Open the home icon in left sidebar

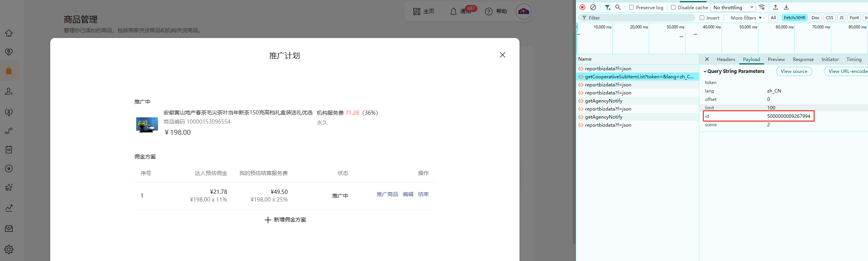tap(9, 33)
